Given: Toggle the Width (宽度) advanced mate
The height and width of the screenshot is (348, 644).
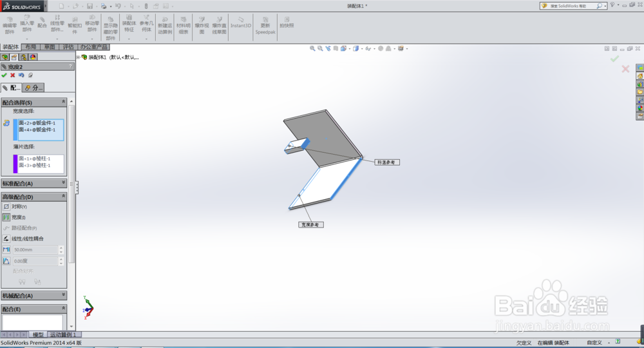Looking at the screenshot, I should coord(14,217).
